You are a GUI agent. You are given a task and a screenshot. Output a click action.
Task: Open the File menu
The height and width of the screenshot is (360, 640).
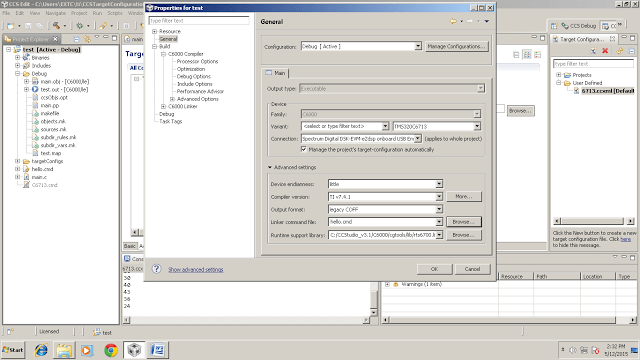pyautogui.click(x=7, y=13)
